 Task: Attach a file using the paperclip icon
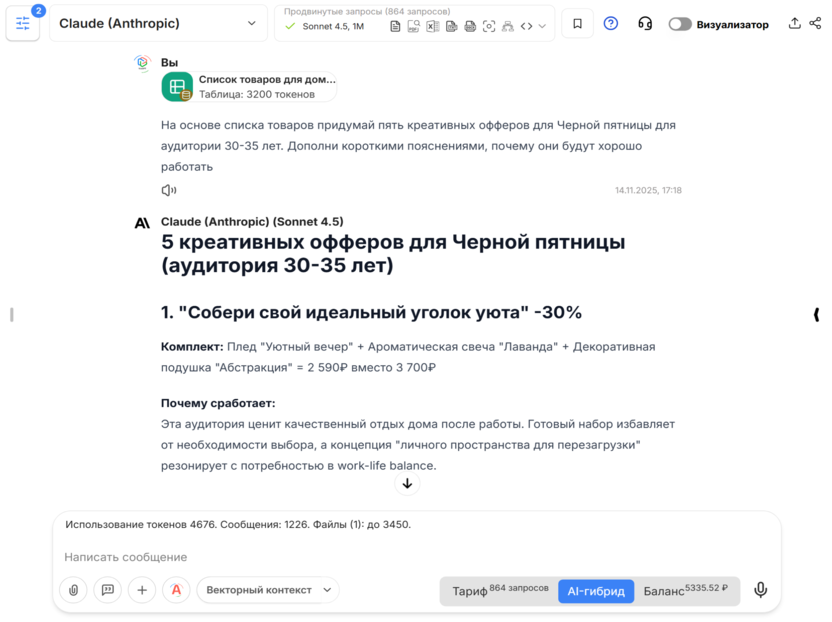tap(73, 590)
